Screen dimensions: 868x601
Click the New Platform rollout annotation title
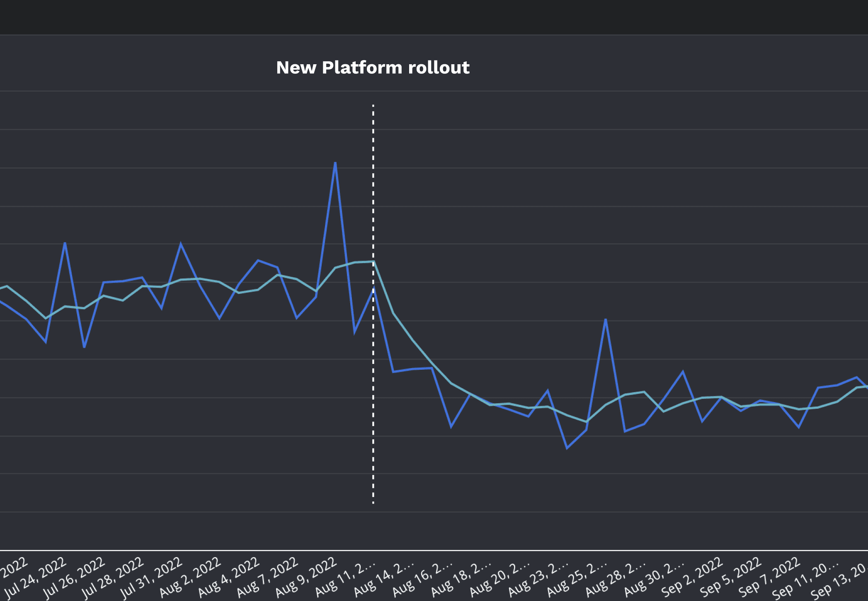point(373,68)
